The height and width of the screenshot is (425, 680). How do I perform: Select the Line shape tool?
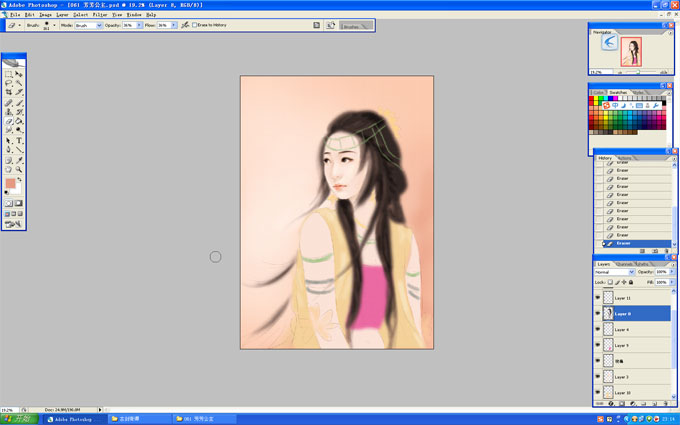tap(19, 150)
